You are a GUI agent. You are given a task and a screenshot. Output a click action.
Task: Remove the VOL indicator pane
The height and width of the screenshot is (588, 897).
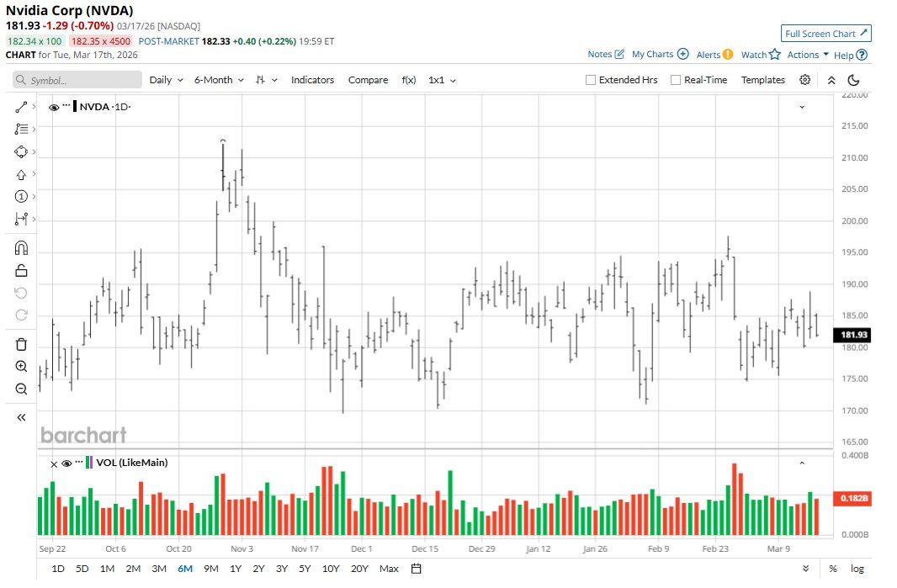click(x=54, y=464)
